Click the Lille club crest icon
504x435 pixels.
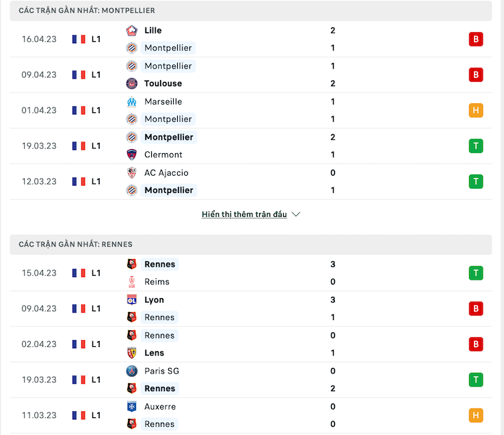click(x=131, y=31)
